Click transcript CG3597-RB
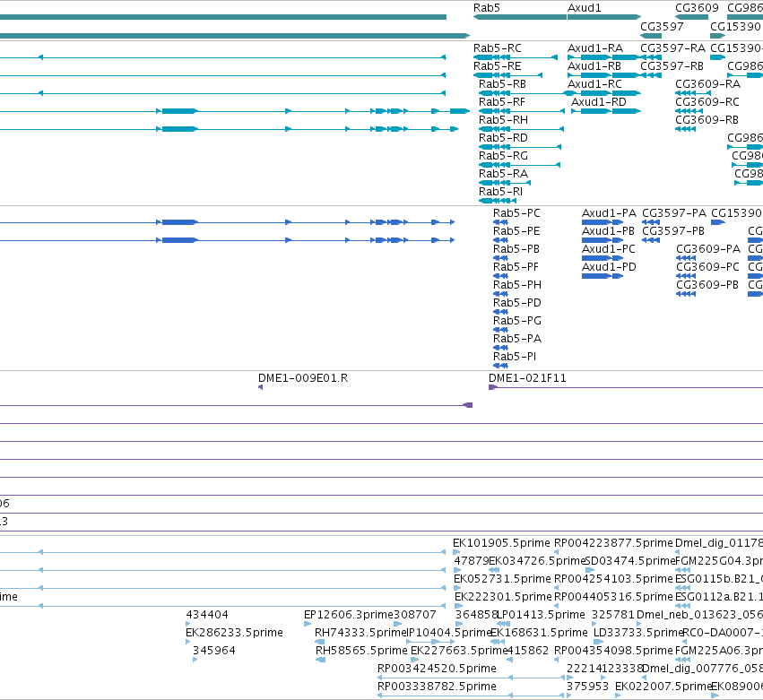This screenshot has height=700, width=763. pos(672,66)
